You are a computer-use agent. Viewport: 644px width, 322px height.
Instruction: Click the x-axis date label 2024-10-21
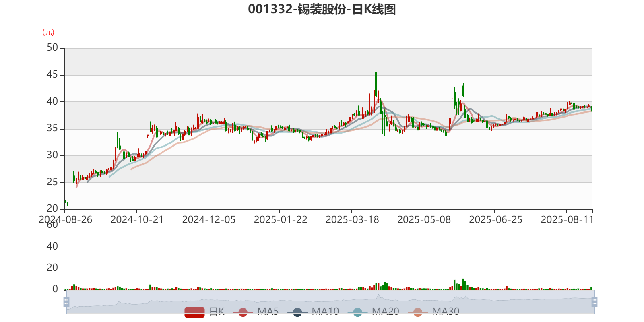pos(137,220)
